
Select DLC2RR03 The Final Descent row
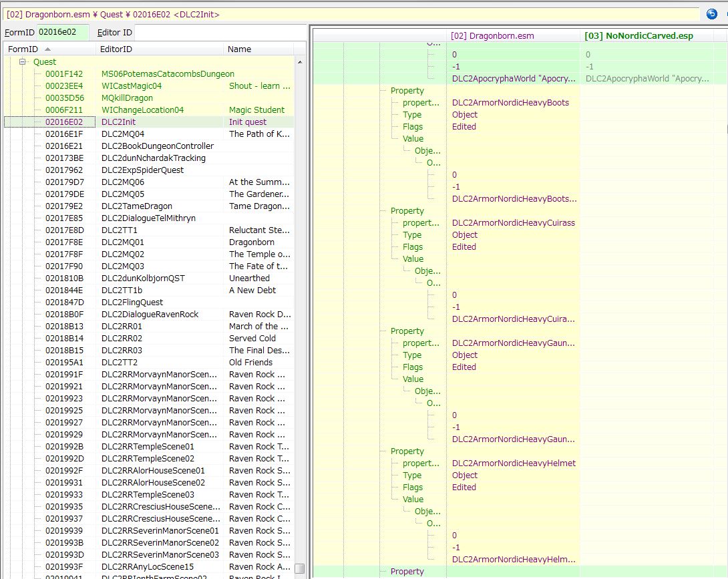pos(149,351)
